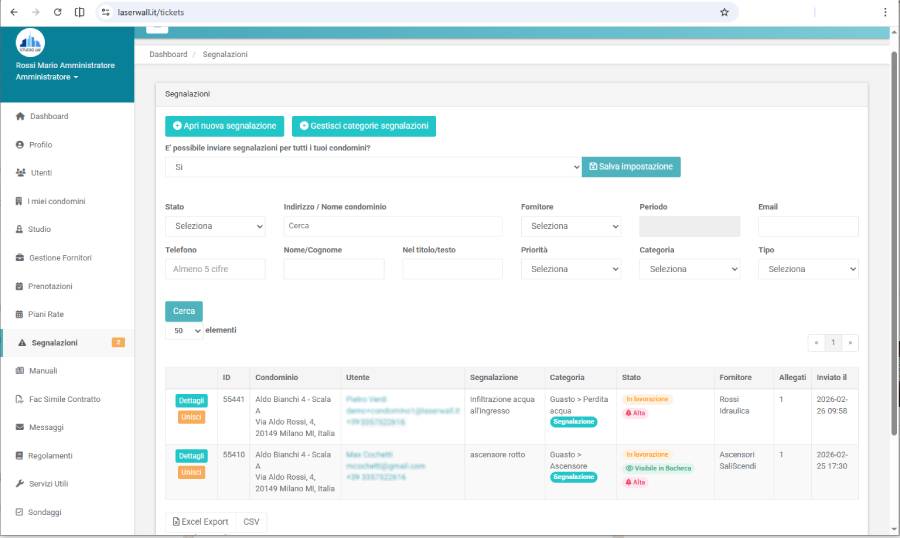Open Manuali in the sidebar menu
900x538 pixels.
click(x=43, y=371)
